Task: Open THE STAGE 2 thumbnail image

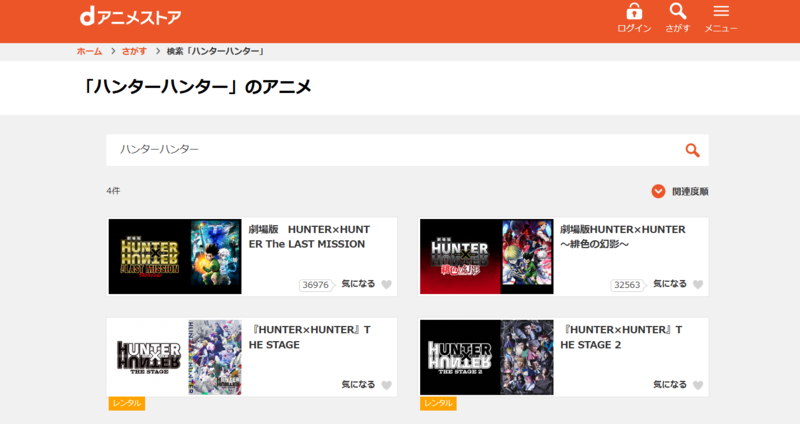Action: pos(486,357)
